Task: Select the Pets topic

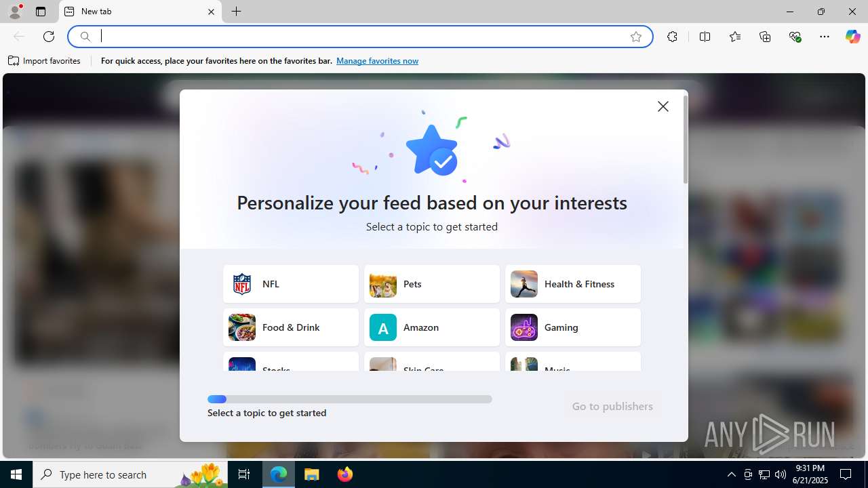Action: click(x=432, y=284)
